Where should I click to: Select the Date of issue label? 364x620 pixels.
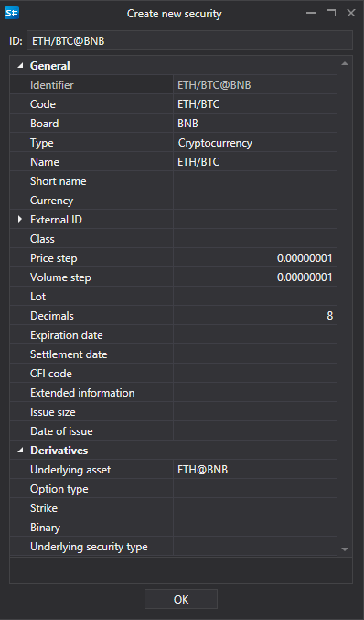click(61, 431)
